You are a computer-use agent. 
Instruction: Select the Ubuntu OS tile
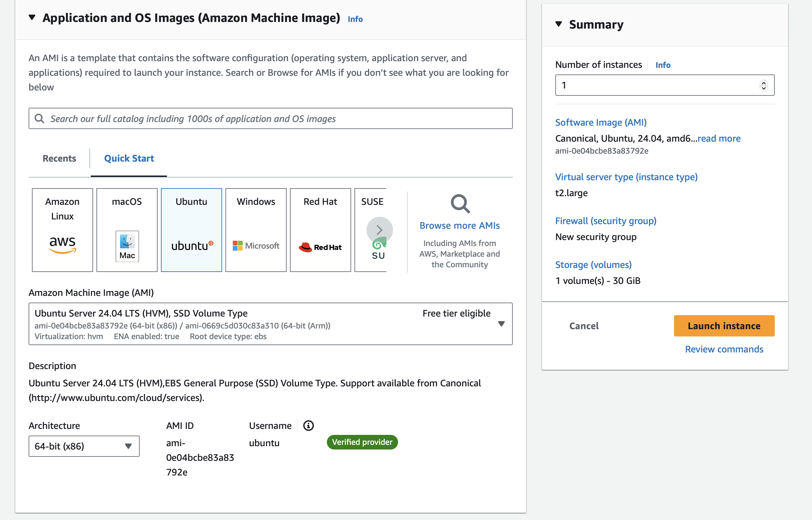191,230
